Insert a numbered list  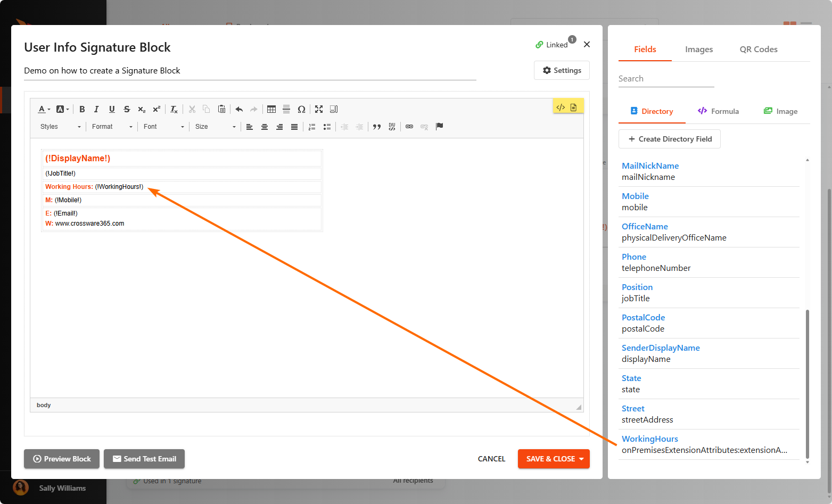coord(312,127)
